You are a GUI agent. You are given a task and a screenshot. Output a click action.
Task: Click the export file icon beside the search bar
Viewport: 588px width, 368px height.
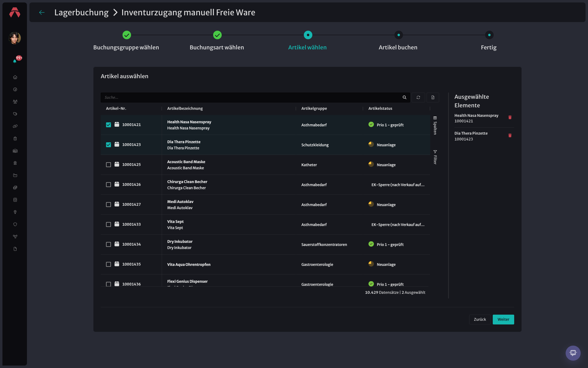click(x=433, y=98)
